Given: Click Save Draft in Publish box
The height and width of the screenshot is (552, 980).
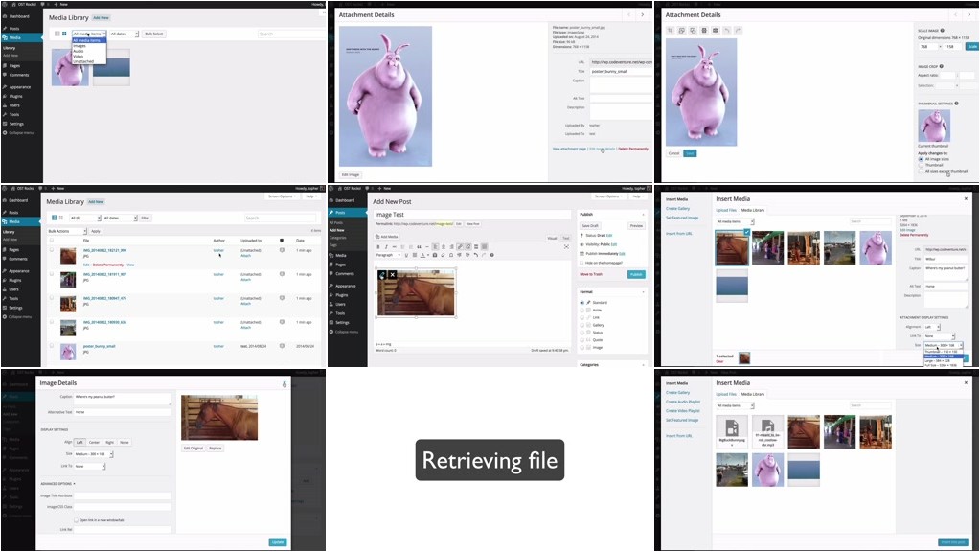Looking at the screenshot, I should coord(590,225).
